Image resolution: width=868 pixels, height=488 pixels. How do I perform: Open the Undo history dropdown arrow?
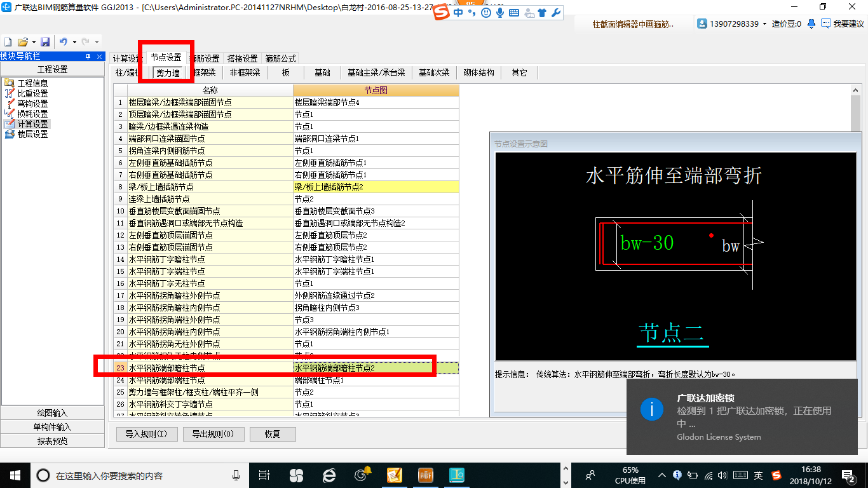point(74,43)
